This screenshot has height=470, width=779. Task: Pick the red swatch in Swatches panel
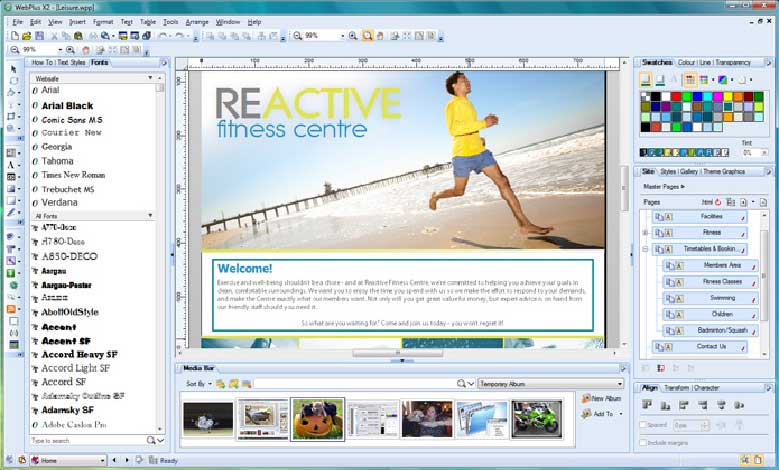(x=677, y=96)
